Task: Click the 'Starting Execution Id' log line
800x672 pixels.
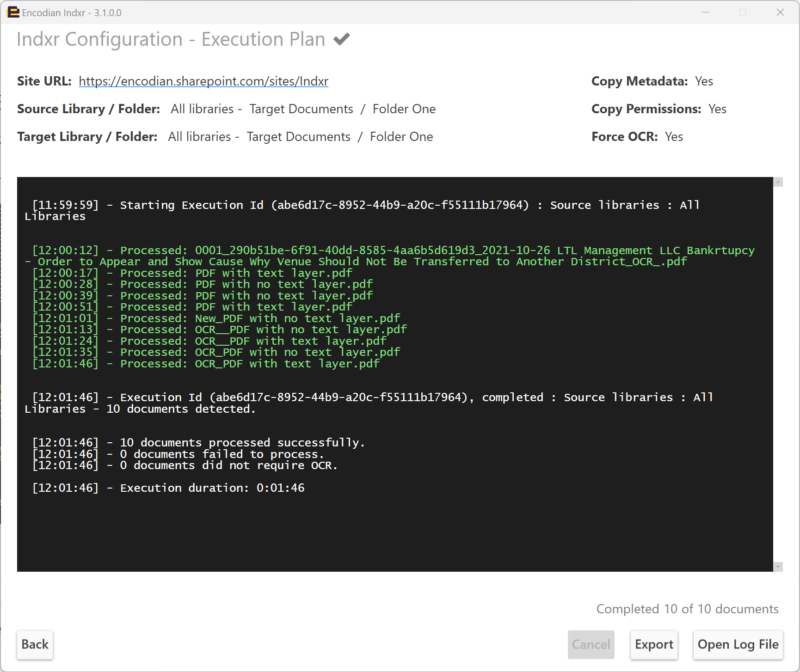Action: 362,211
